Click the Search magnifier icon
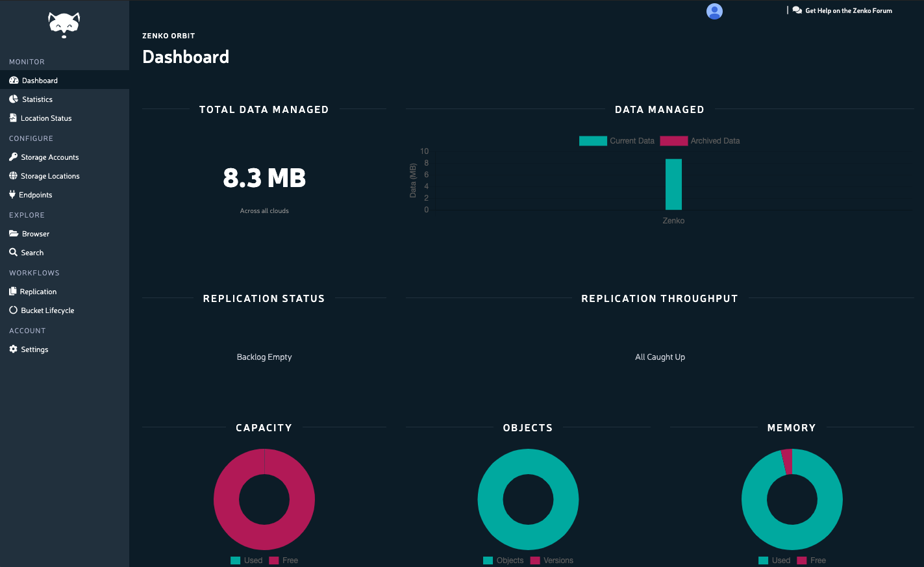 [13, 253]
